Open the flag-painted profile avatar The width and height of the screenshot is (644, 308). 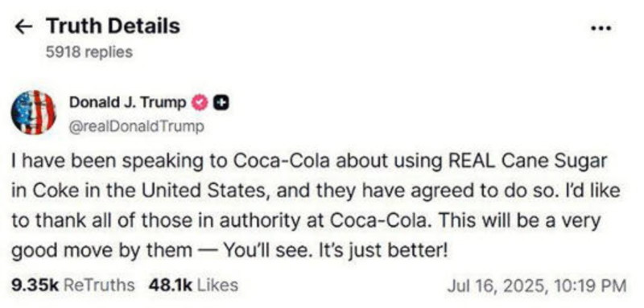coord(34,113)
